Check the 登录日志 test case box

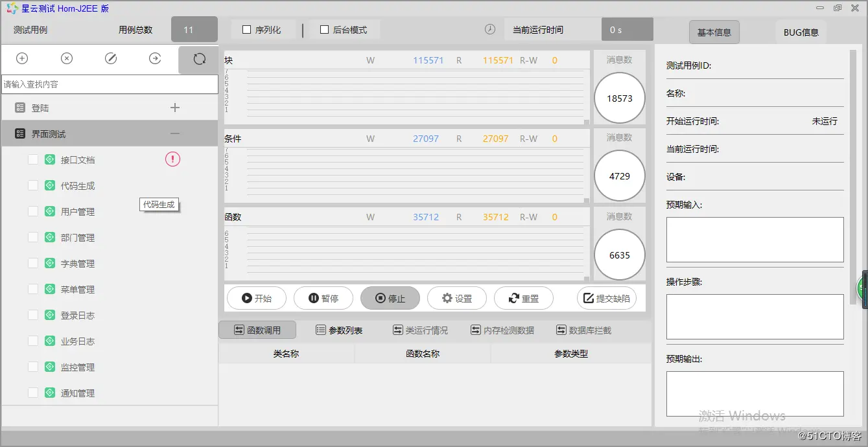coord(32,315)
